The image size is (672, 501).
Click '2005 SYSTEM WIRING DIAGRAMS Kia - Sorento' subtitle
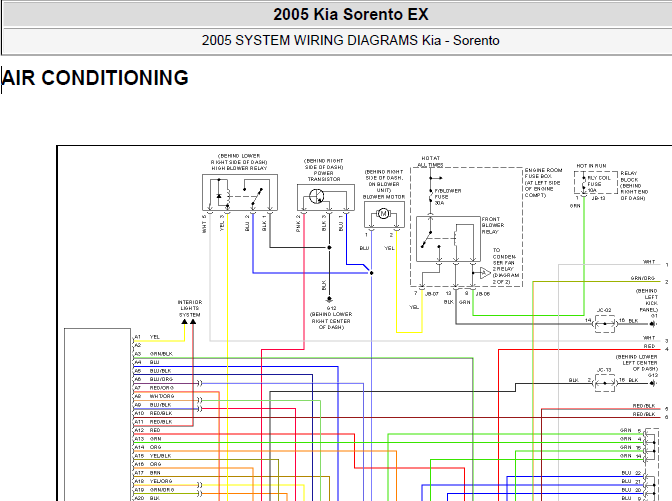click(x=351, y=41)
